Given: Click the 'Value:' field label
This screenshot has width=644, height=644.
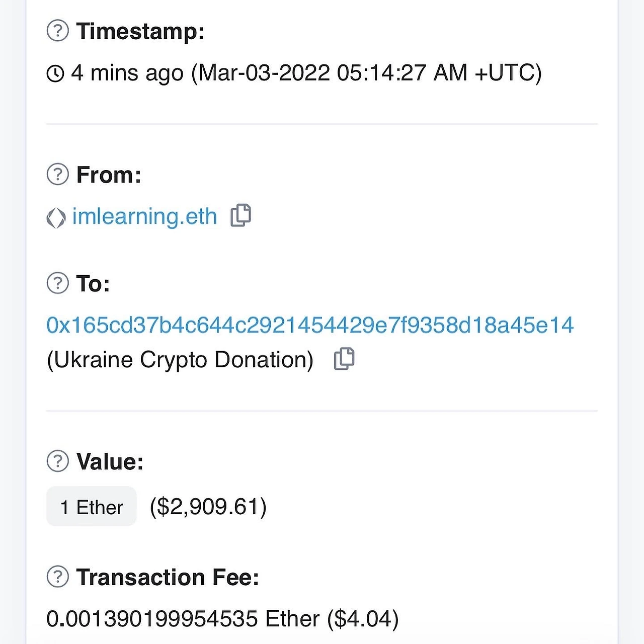Looking at the screenshot, I should click(x=110, y=461).
